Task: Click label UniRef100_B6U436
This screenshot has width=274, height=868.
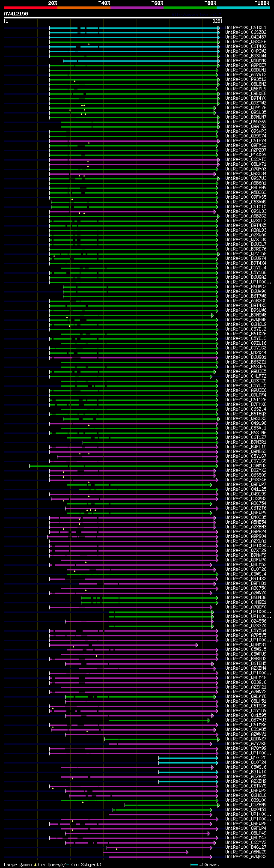Action: [246, 598]
